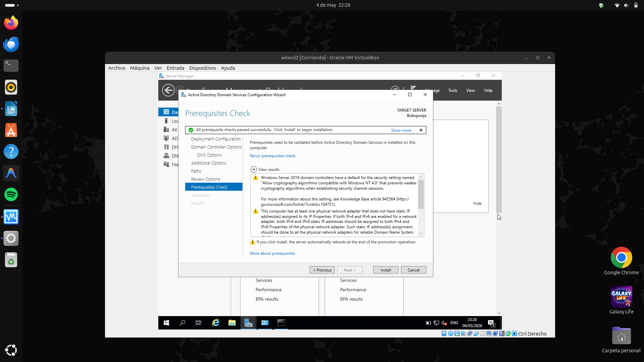
Task: Open the Dispositivos menu
Action: [203, 68]
